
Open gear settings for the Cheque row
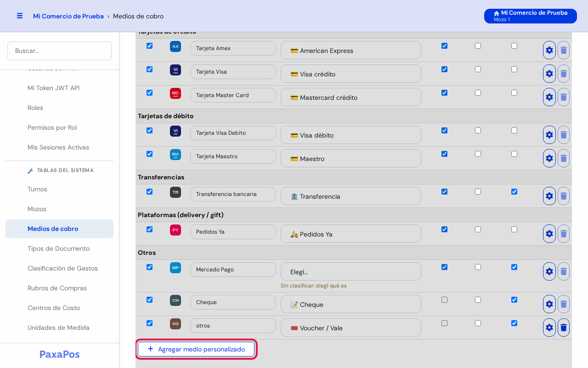[549, 304]
